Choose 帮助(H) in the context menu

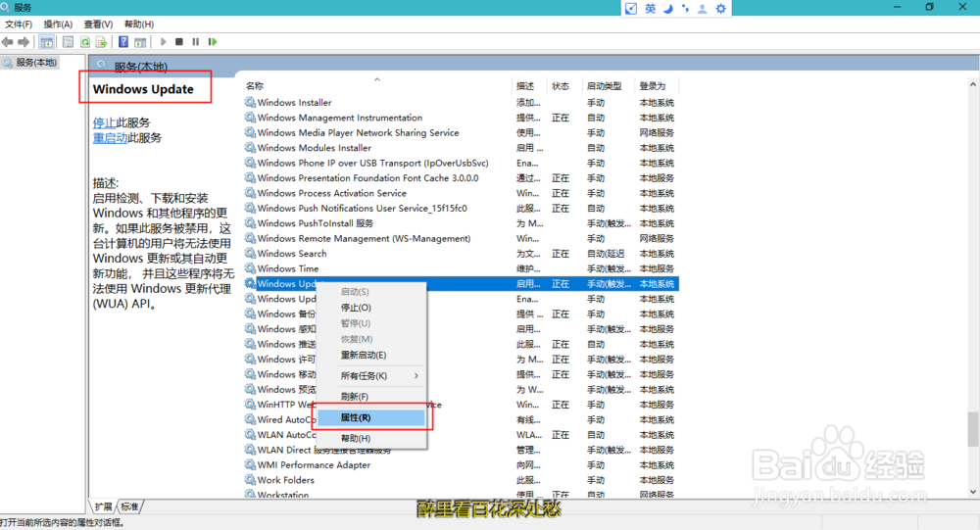[x=371, y=438]
